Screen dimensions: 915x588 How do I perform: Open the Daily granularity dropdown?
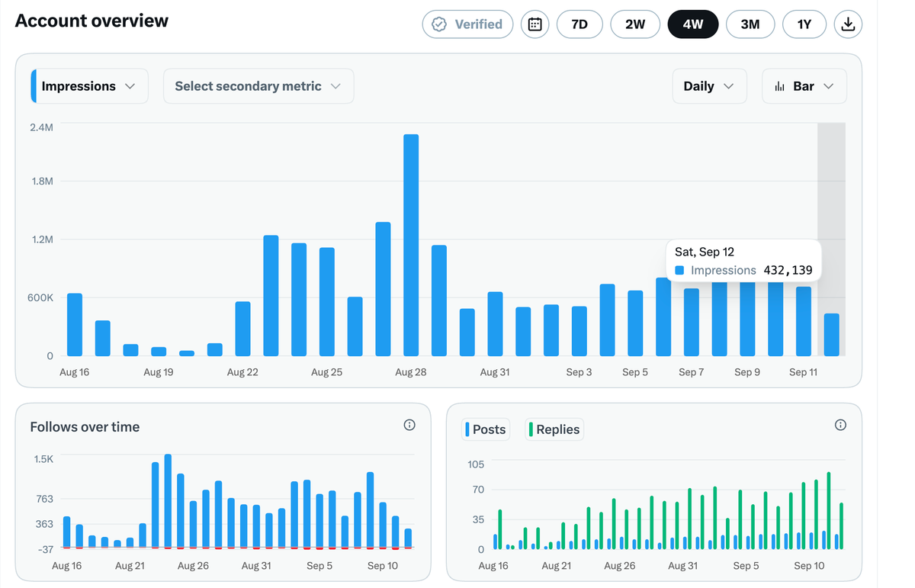click(x=709, y=86)
